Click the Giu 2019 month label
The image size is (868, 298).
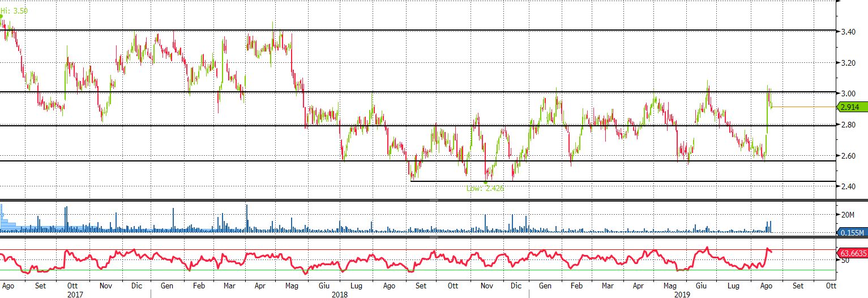701,286
